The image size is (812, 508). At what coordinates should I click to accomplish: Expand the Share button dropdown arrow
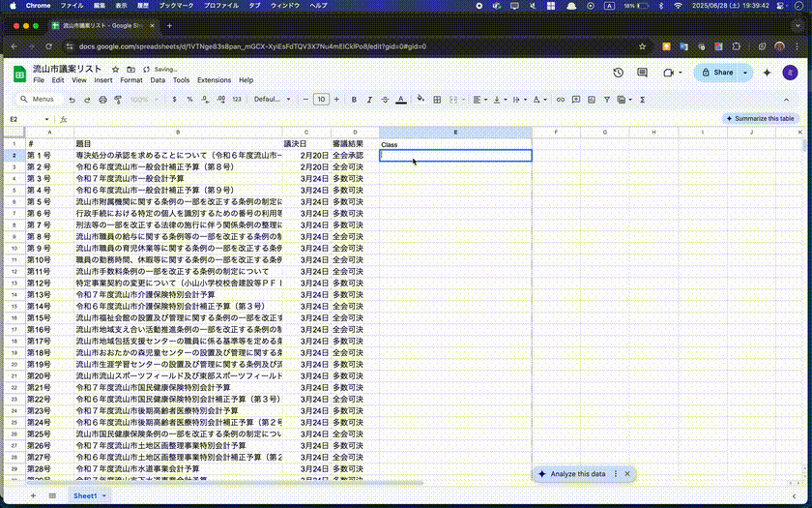[x=746, y=73]
